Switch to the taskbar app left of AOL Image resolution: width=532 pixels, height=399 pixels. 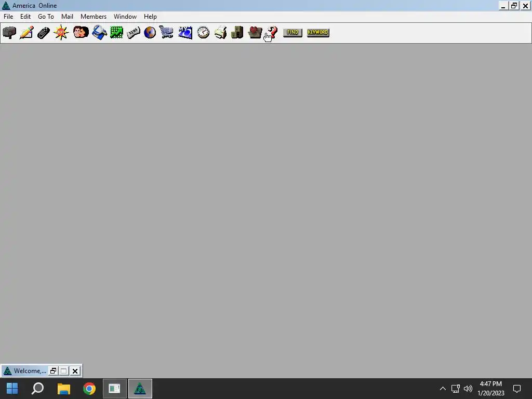[x=115, y=389]
